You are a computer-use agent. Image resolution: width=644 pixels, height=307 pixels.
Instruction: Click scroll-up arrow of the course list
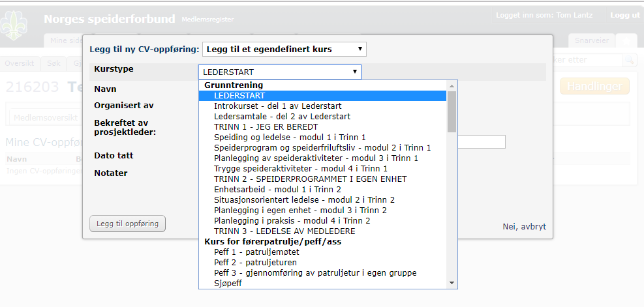click(452, 86)
